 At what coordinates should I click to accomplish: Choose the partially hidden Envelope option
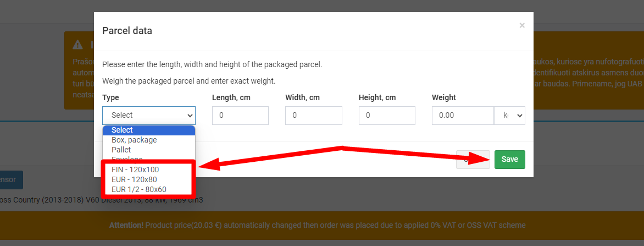pyautogui.click(x=127, y=158)
